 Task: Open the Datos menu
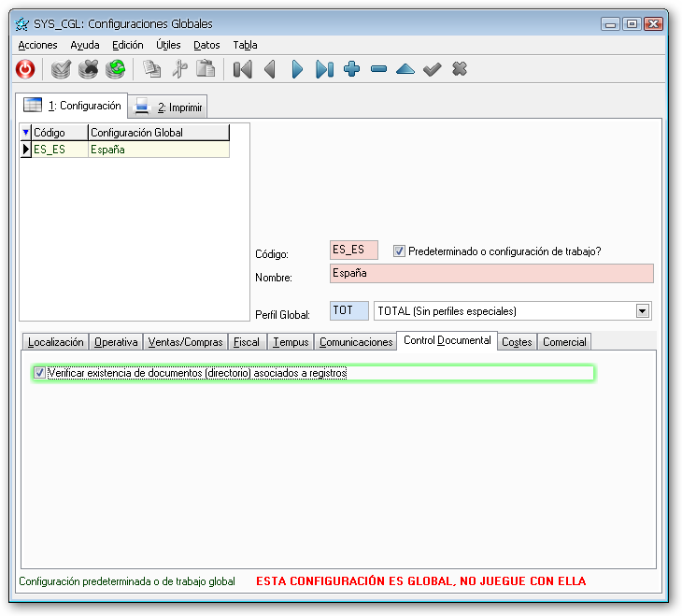pos(206,45)
